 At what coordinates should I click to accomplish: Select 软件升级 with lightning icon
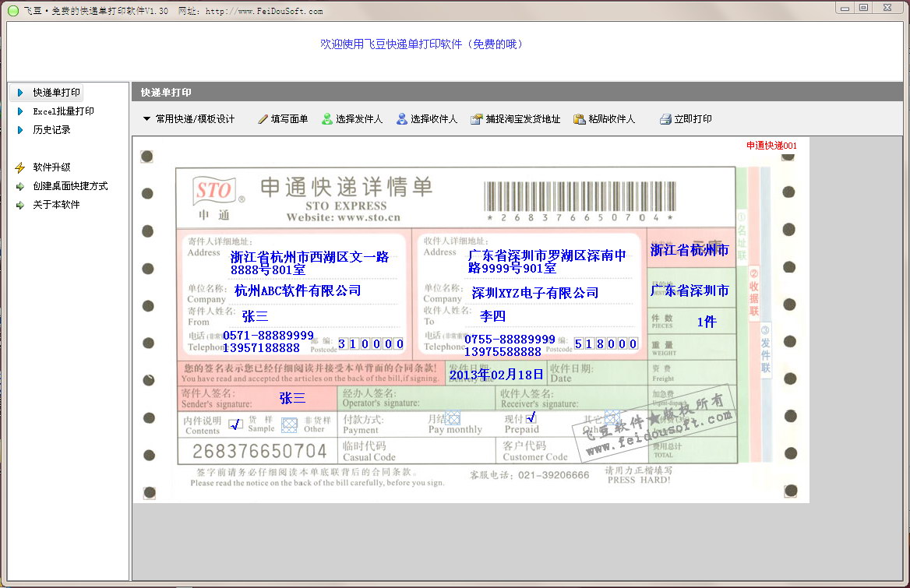pos(44,167)
